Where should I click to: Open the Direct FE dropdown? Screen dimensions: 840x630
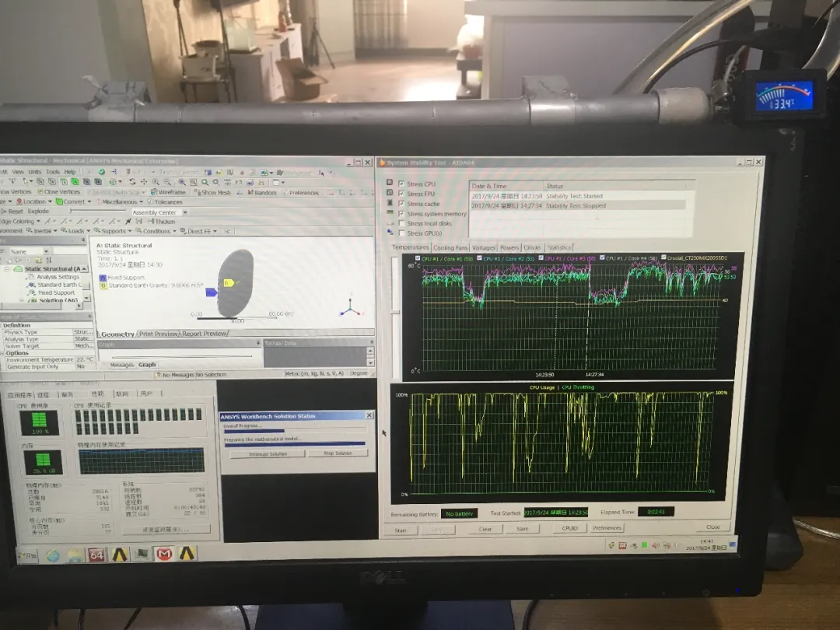pos(199,231)
